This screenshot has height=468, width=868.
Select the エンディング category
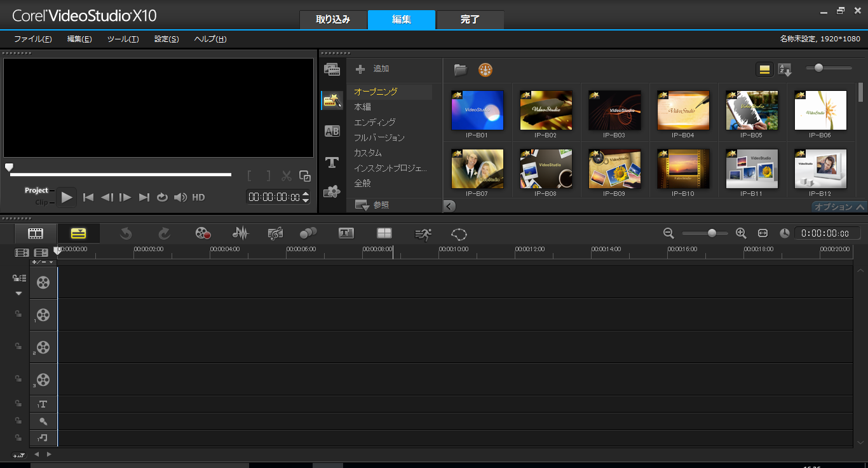(375, 122)
